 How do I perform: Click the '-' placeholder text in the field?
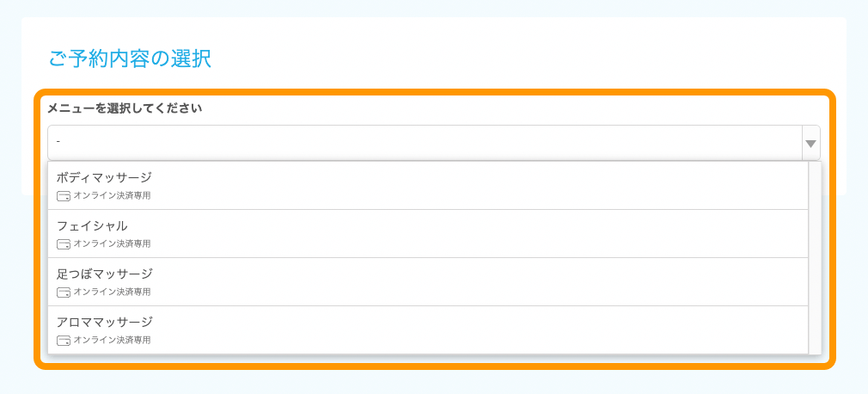(58, 139)
